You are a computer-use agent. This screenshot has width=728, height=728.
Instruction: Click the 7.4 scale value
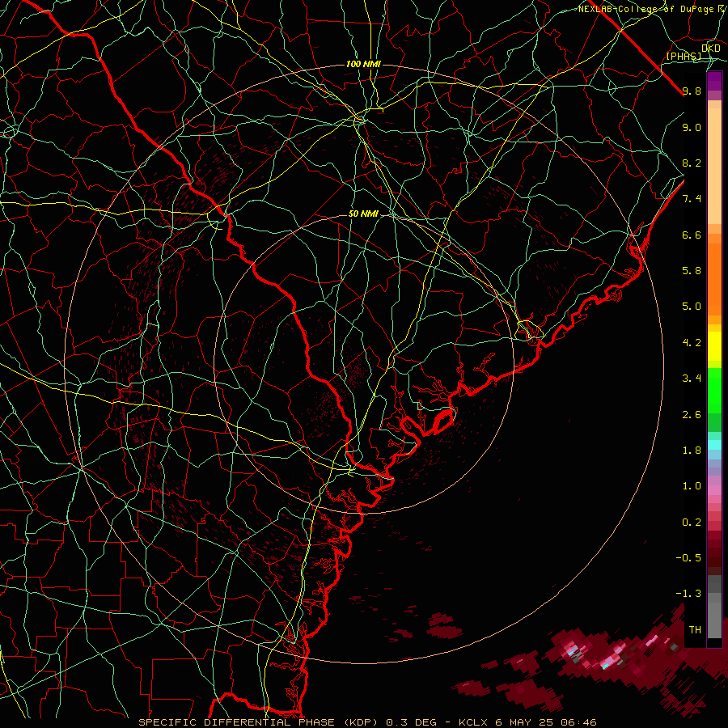[x=692, y=199]
